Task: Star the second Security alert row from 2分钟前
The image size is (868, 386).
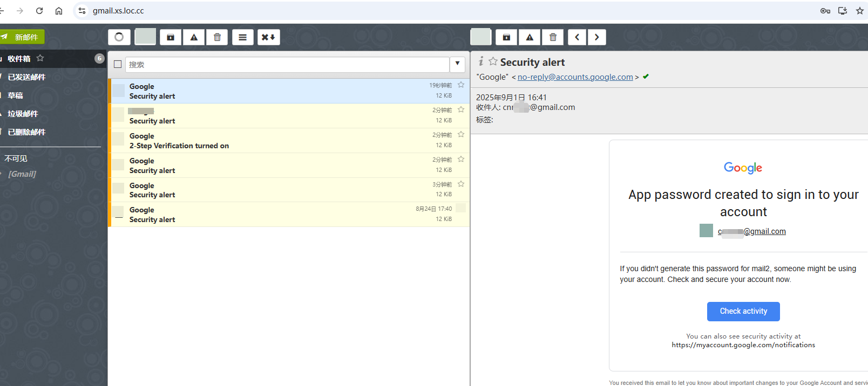Action: (461, 159)
